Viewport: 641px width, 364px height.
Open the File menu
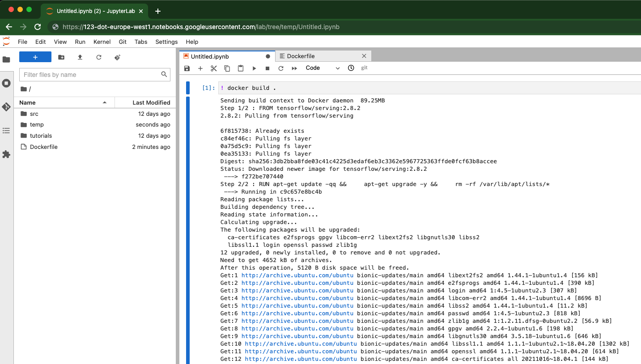[22, 42]
